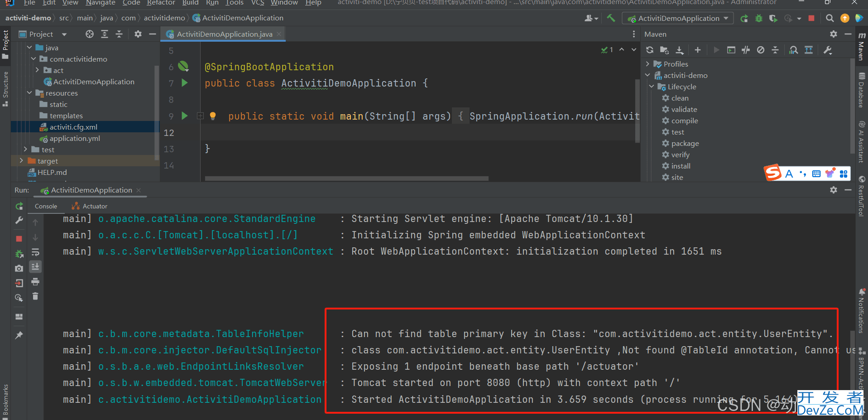Run with Coverage shield icon

[x=773, y=19]
